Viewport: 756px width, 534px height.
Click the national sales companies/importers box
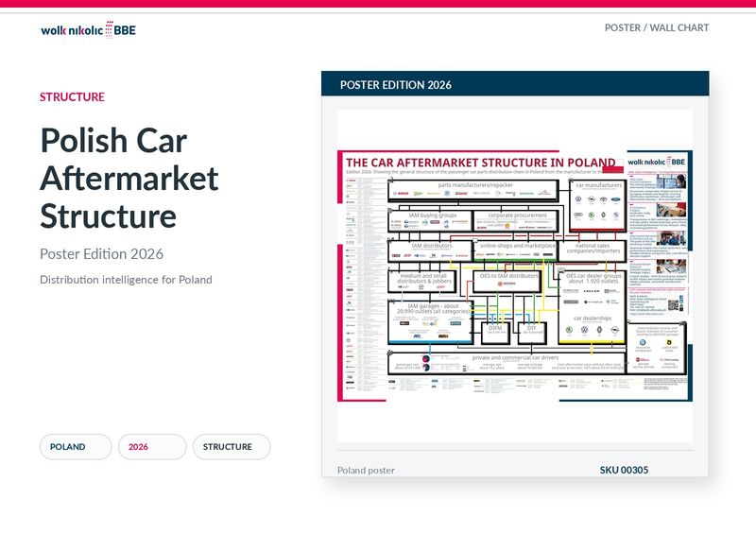coord(593,250)
